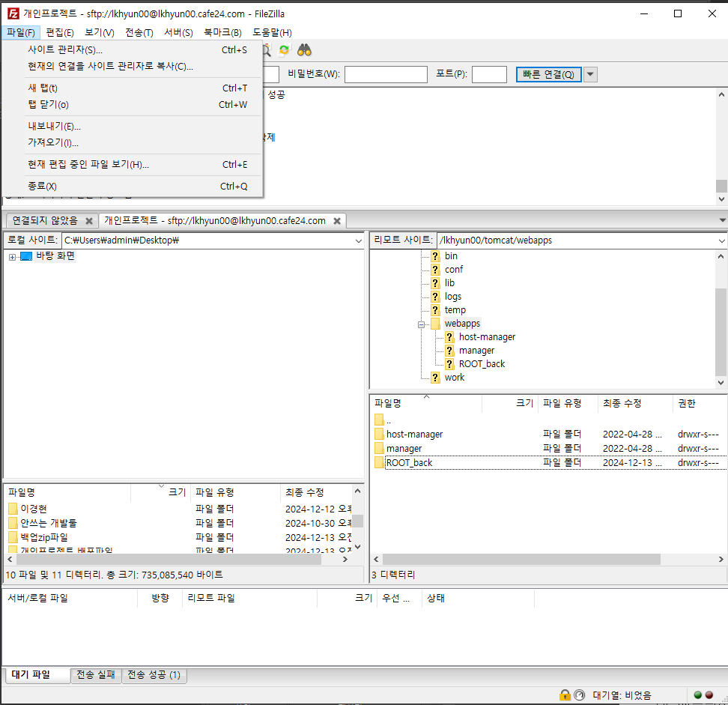Switch to the 전송 실패 tab
Image resolution: width=728 pixels, height=705 pixels.
pyautogui.click(x=96, y=675)
